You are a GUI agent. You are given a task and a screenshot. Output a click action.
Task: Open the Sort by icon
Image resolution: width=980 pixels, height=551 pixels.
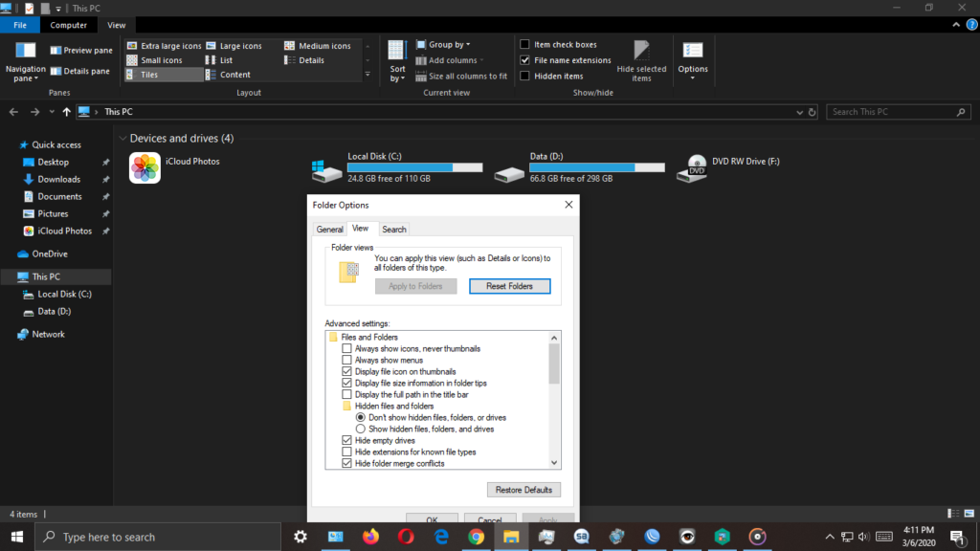point(397,52)
